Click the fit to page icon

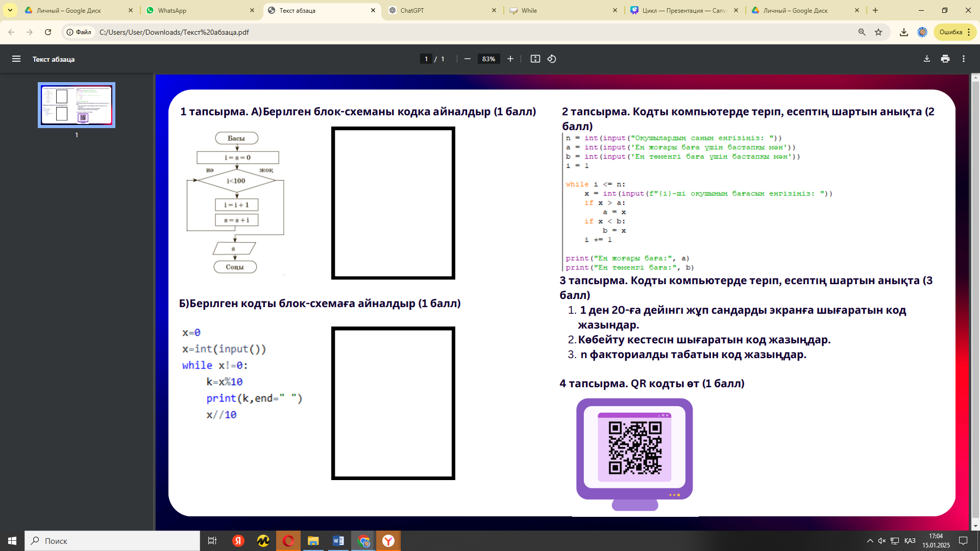535,59
